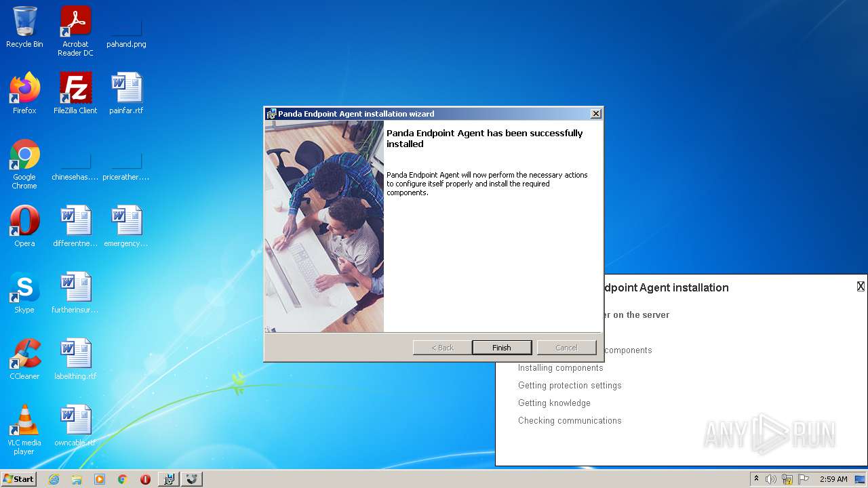Image resolution: width=868 pixels, height=488 pixels.
Task: Open the media player taskbar icon
Action: (100, 479)
